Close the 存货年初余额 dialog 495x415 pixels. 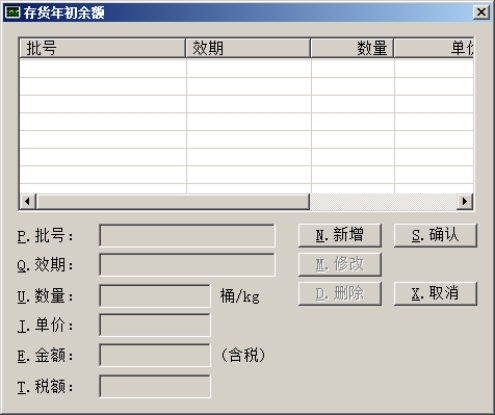(x=481, y=12)
